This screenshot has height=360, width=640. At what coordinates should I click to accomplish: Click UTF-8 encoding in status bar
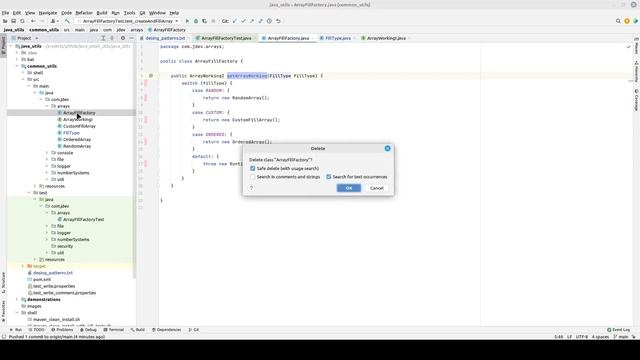pos(582,337)
